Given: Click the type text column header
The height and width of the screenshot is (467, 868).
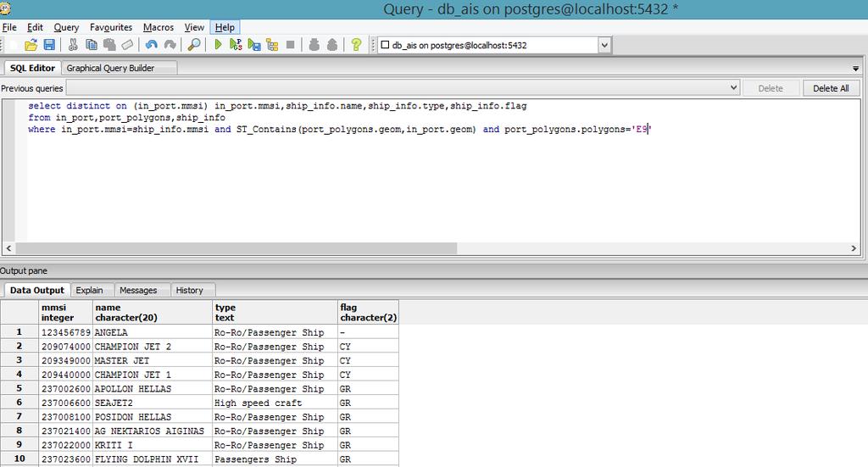Looking at the screenshot, I should [x=275, y=312].
